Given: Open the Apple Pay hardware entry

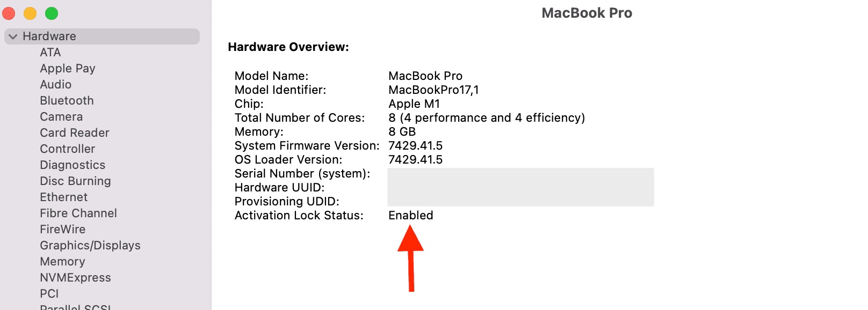Looking at the screenshot, I should pos(68,69).
